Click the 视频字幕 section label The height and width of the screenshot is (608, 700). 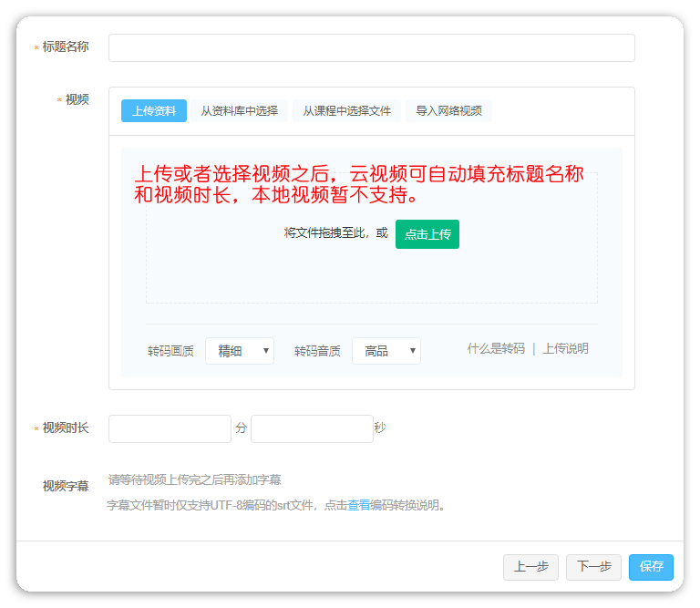(x=66, y=486)
